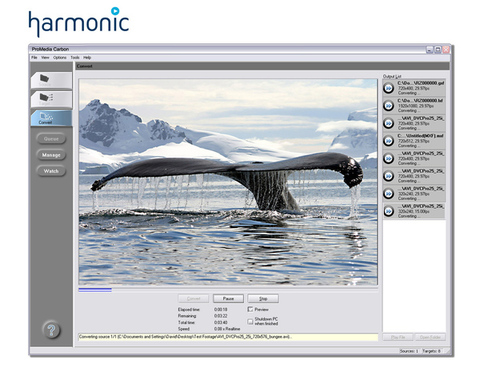Click the whale tail video preview
Screen dimensions: 480x368
click(x=228, y=182)
